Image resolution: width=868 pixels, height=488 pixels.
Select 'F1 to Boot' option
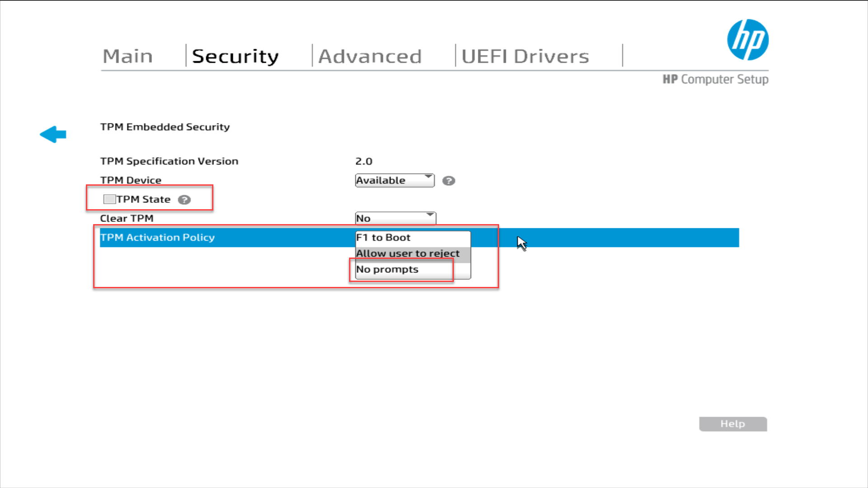(383, 238)
